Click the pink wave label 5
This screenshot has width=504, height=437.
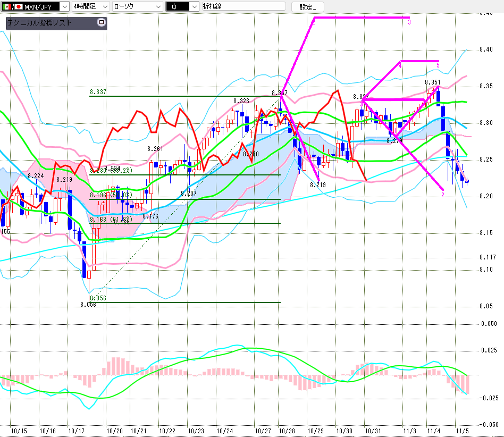[x=438, y=65]
